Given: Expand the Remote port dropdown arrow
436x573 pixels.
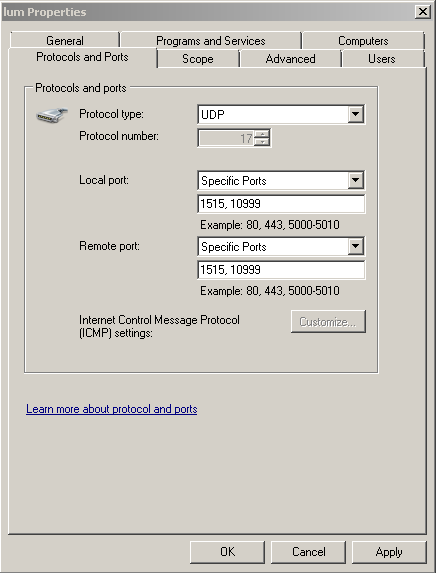Looking at the screenshot, I should 355,246.
